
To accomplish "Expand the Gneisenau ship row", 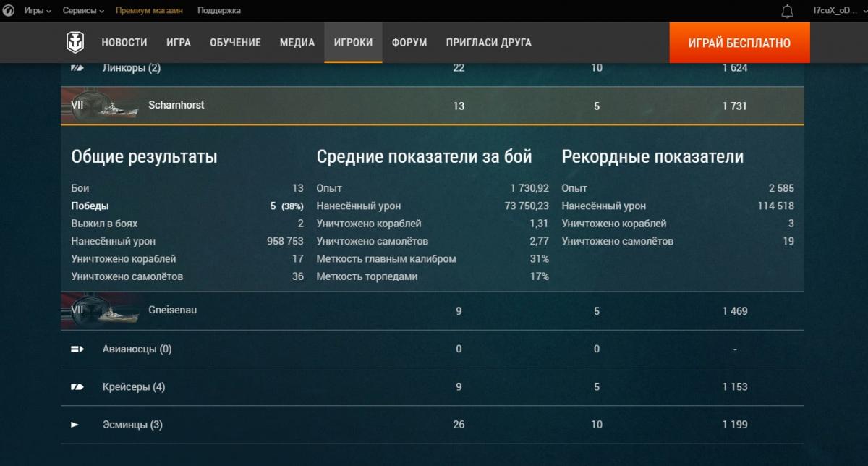I will point(433,311).
